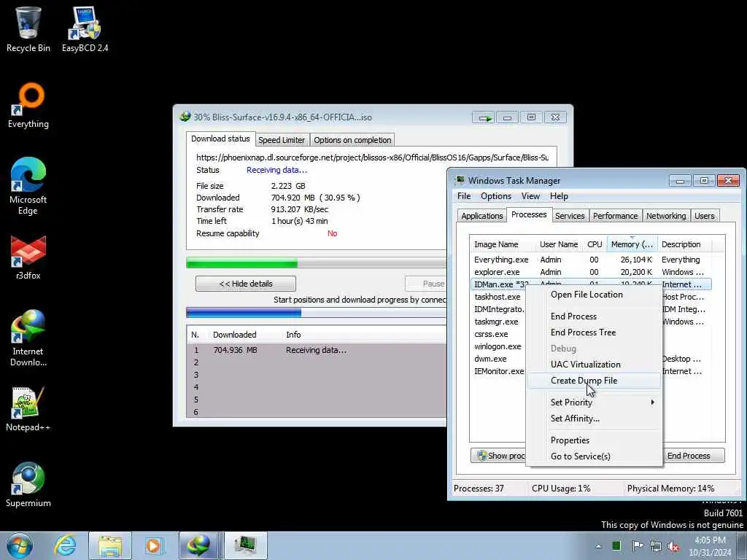Image resolution: width=747 pixels, height=560 pixels.
Task: Click the Task Manager title bar icon
Action: pos(460,181)
